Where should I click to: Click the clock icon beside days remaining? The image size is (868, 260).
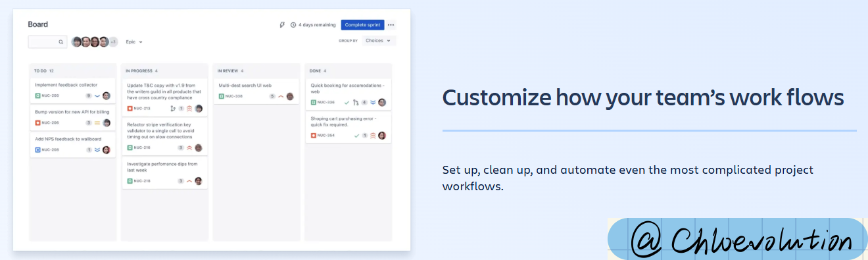click(293, 25)
